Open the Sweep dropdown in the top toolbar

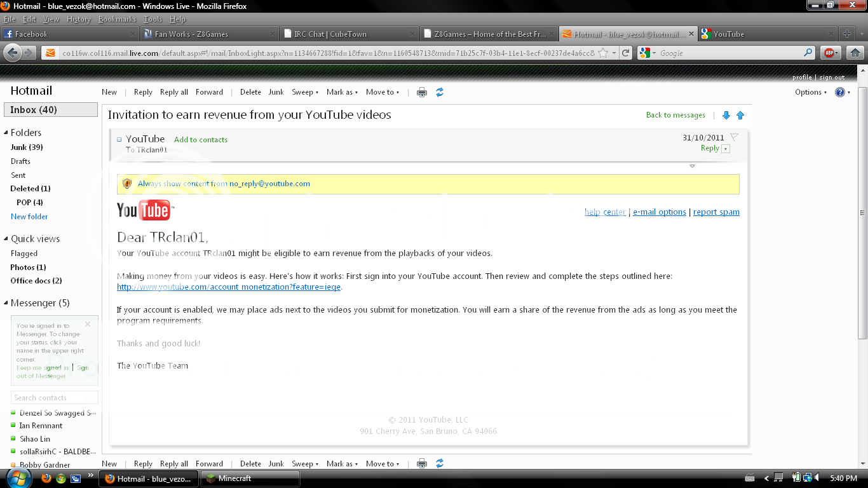tap(305, 92)
